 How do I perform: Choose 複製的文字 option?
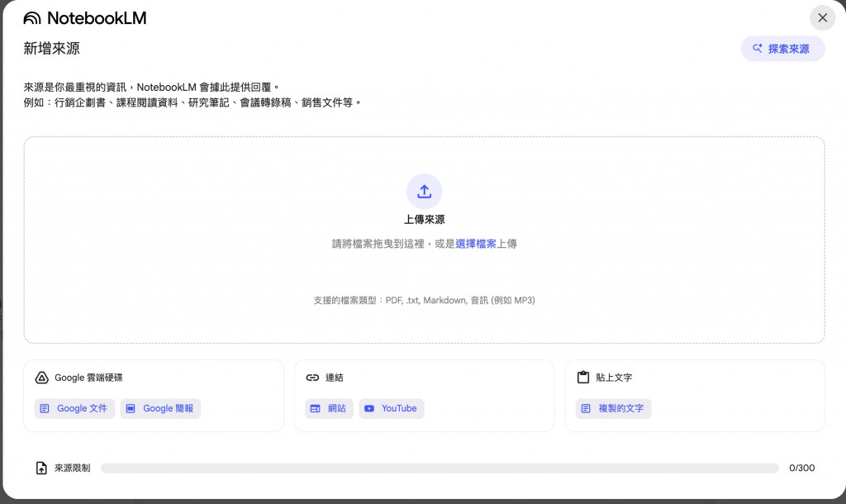click(x=614, y=408)
